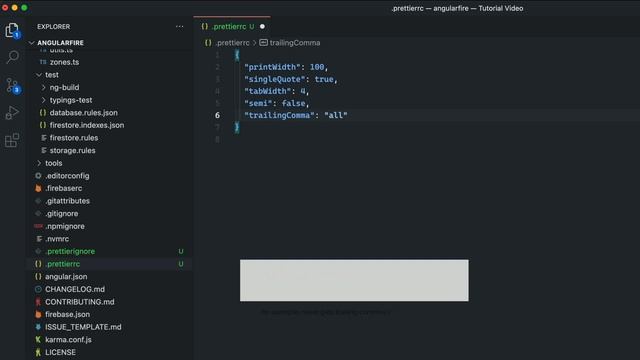Click the firebase.json flame file icon

point(38,315)
